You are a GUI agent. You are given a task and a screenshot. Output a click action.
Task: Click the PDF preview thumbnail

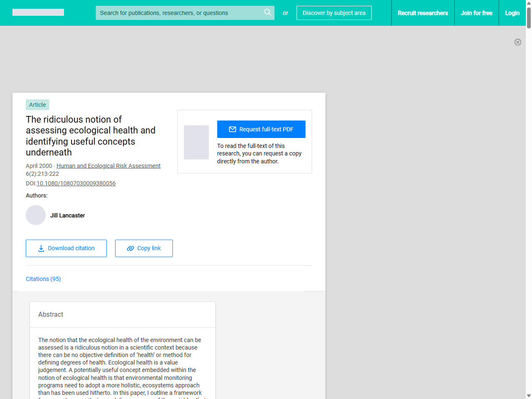click(x=196, y=142)
